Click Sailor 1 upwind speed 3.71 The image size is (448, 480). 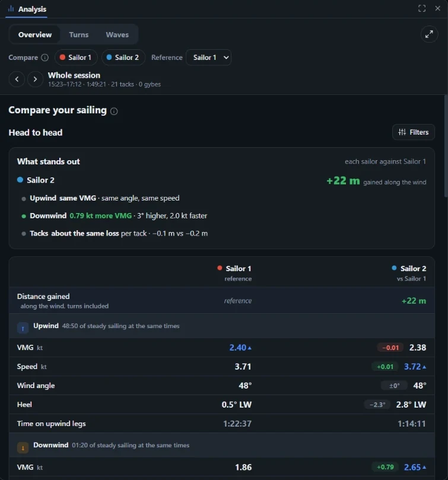[x=243, y=367]
